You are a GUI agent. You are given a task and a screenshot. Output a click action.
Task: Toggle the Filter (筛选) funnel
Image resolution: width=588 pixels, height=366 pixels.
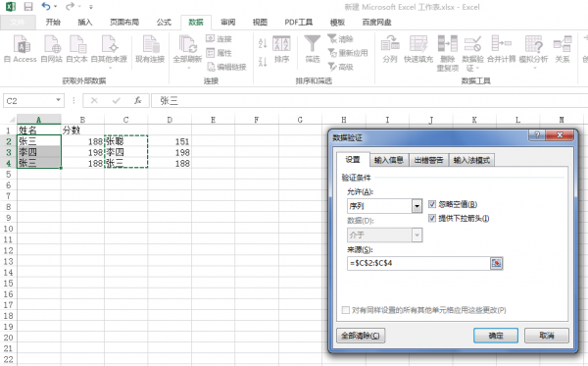[313, 49]
